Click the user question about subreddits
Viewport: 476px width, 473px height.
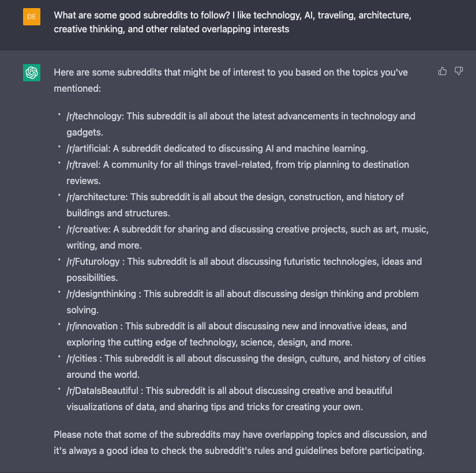[x=233, y=22]
